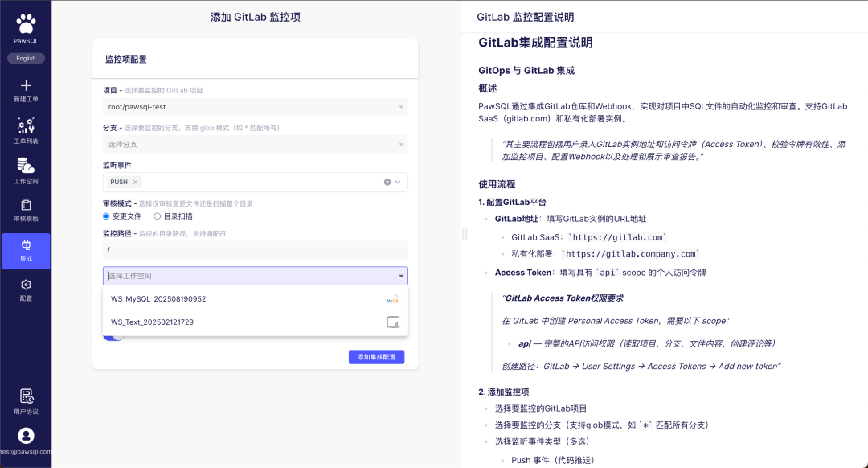Click the 添加集成配置 button
The width and height of the screenshot is (868, 468).
[x=376, y=357]
